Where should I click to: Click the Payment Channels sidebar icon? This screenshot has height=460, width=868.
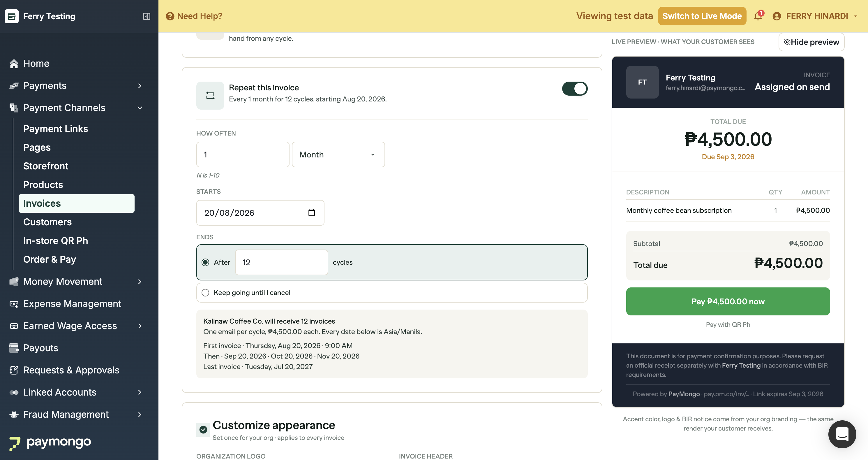point(14,108)
